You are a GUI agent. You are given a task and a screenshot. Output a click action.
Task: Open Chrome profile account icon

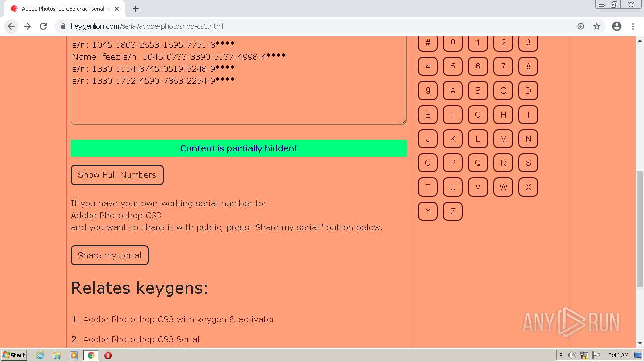617,26
